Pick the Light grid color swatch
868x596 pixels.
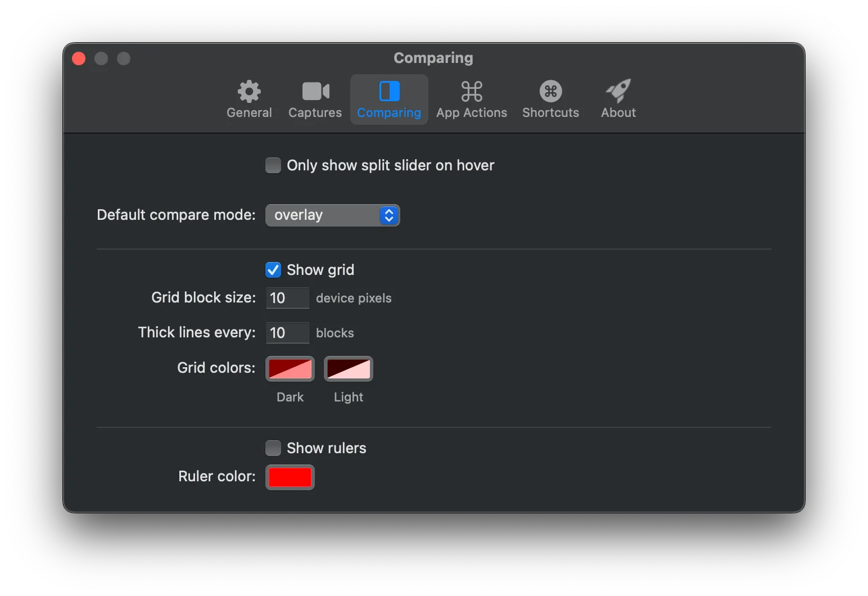click(349, 369)
